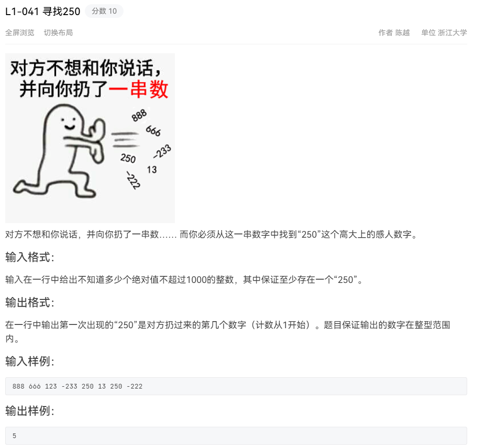
Task: Click the 分数 10 score badge
Action: (x=104, y=11)
